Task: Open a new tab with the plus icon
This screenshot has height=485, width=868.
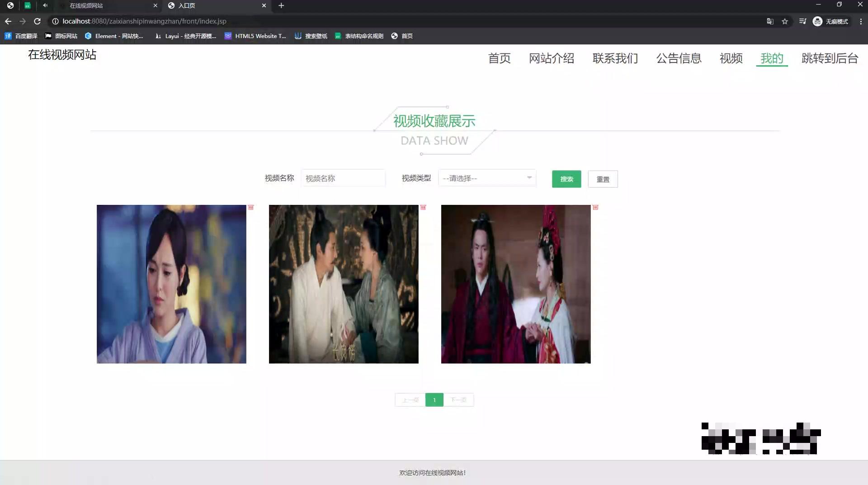Action: click(281, 5)
